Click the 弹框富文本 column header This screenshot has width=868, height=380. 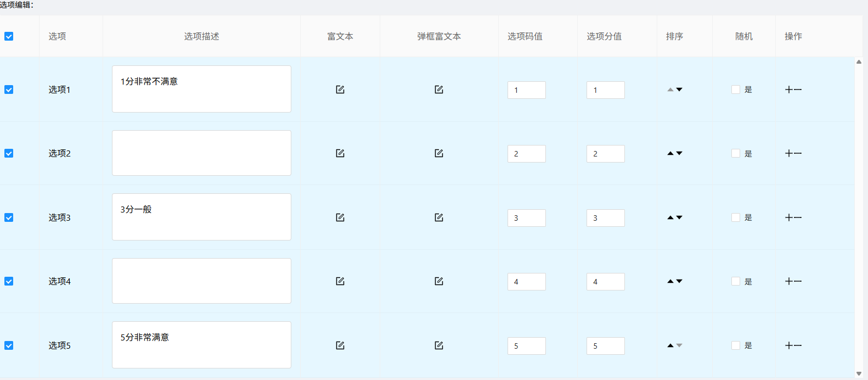[439, 36]
